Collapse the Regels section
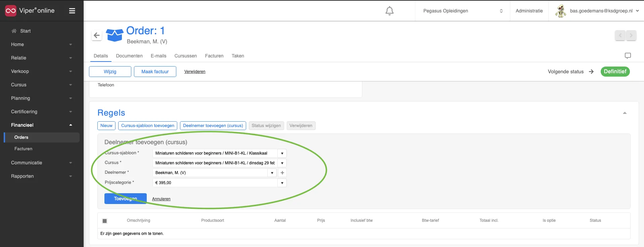The height and width of the screenshot is (247, 644). 625,113
